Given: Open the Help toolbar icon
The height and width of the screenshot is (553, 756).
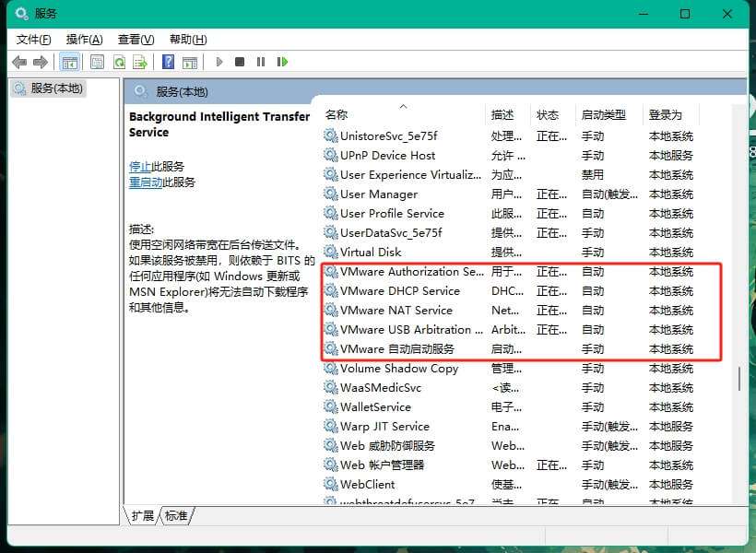Looking at the screenshot, I should (169, 62).
